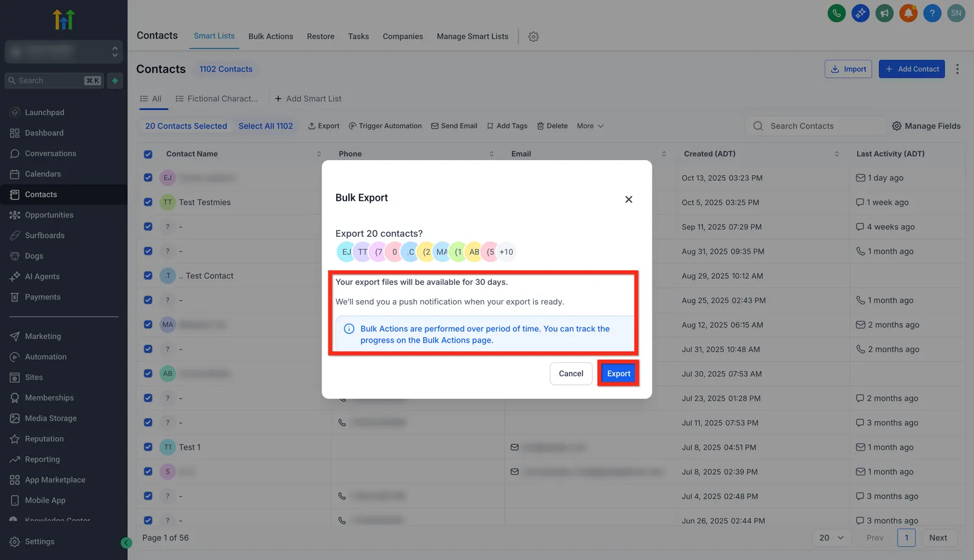974x560 pixels.
Task: Switch to the Restore tab
Action: [321, 37]
